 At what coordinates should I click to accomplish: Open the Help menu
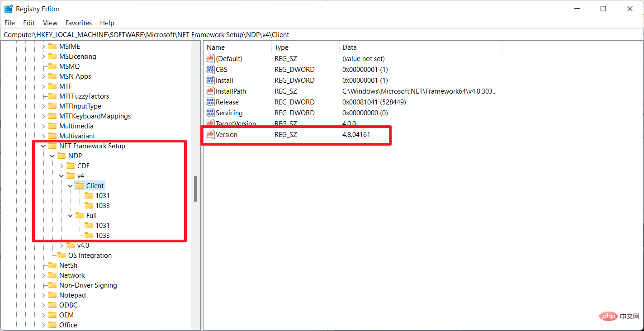click(x=107, y=23)
